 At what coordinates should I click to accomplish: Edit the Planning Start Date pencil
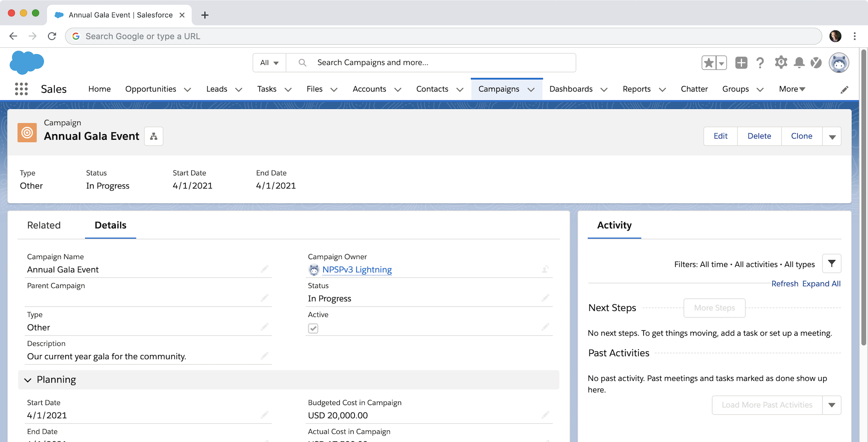click(x=264, y=415)
